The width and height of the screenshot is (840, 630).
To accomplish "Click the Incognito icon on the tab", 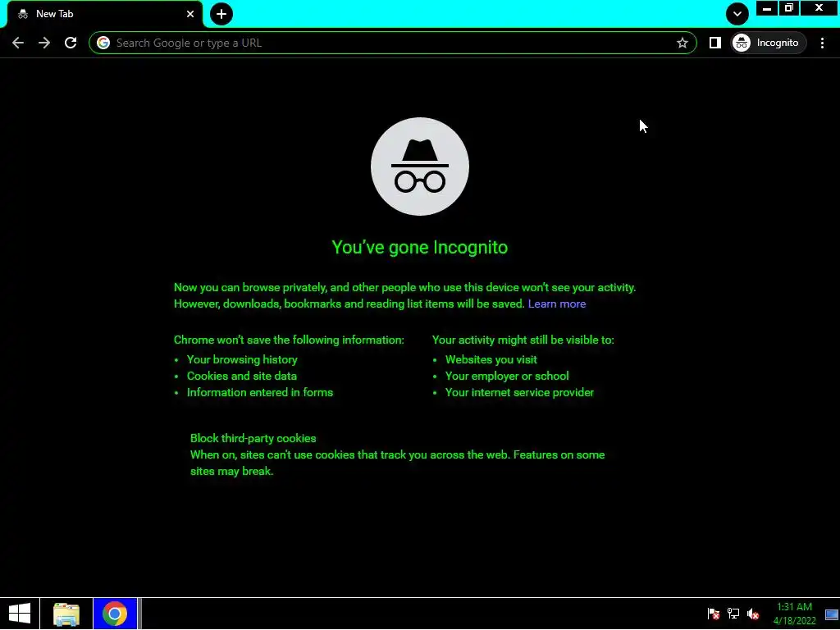I will click(x=22, y=14).
